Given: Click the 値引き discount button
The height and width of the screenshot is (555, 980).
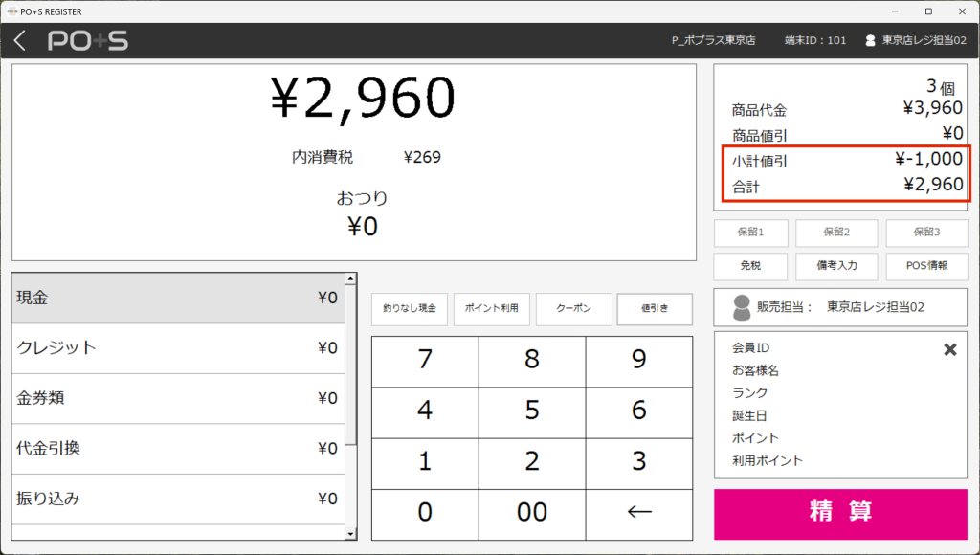Looking at the screenshot, I should [655, 309].
